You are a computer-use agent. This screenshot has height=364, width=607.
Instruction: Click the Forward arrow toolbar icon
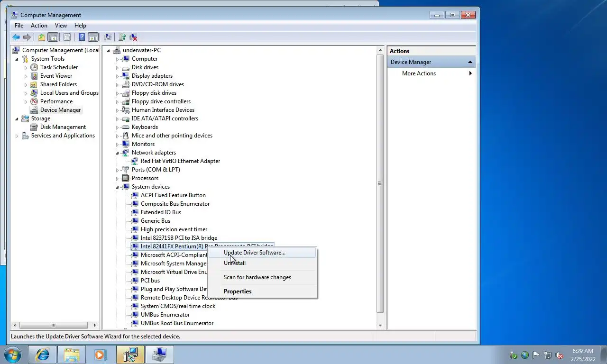click(x=27, y=37)
